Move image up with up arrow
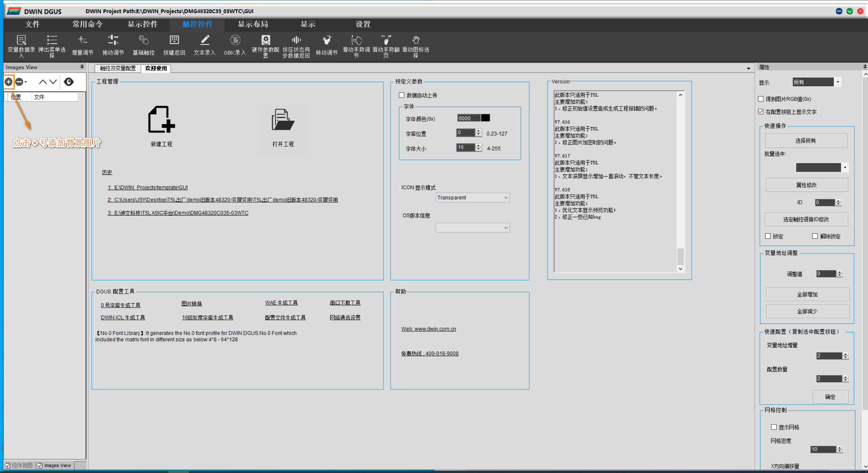The image size is (868, 473). coord(42,82)
